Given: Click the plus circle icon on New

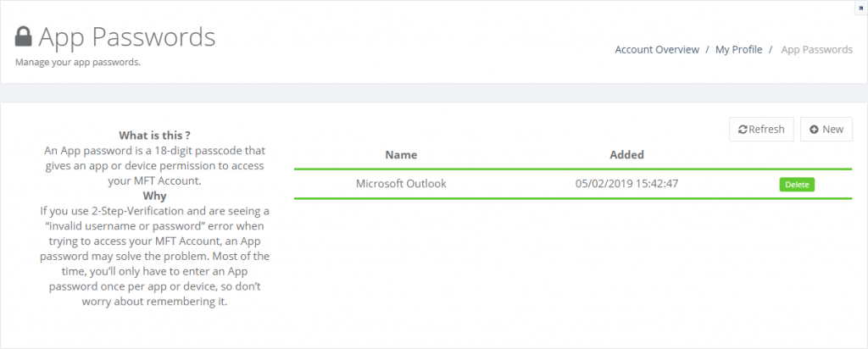Looking at the screenshot, I should [x=814, y=130].
